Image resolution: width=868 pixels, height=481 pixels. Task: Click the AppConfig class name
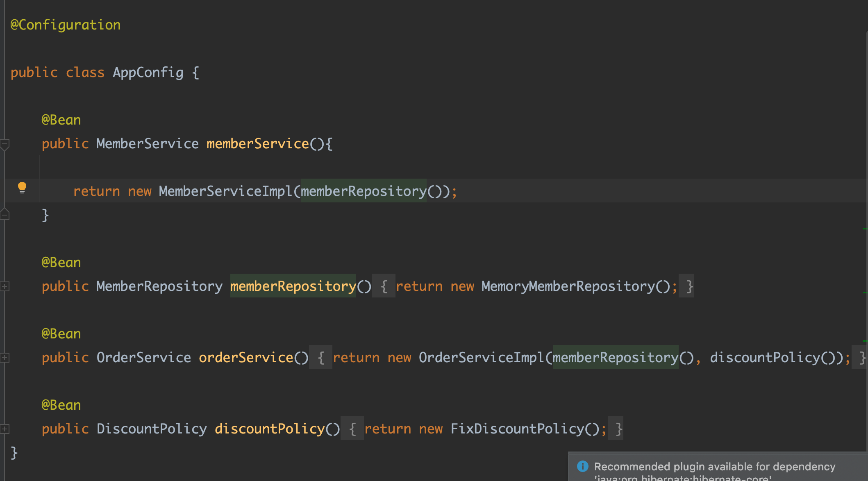148,73
